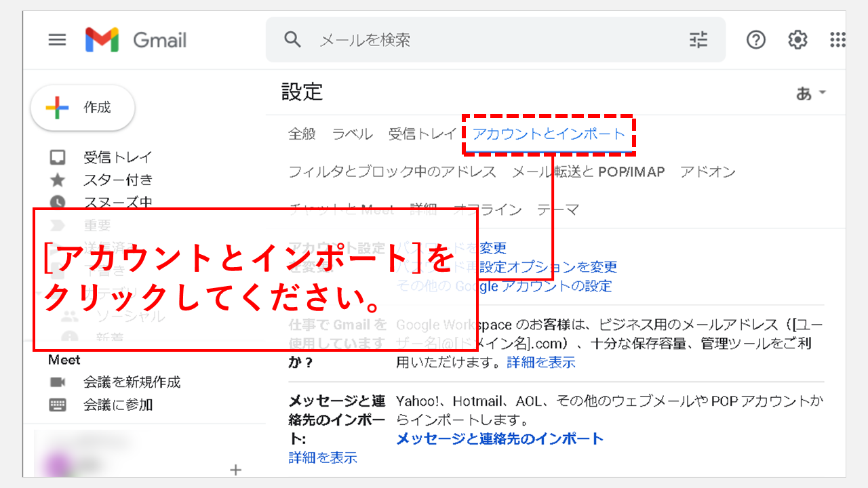The width and height of the screenshot is (868, 488).
Task: Click the bold メッセージと連絡先のインポート link
Action: [500, 439]
